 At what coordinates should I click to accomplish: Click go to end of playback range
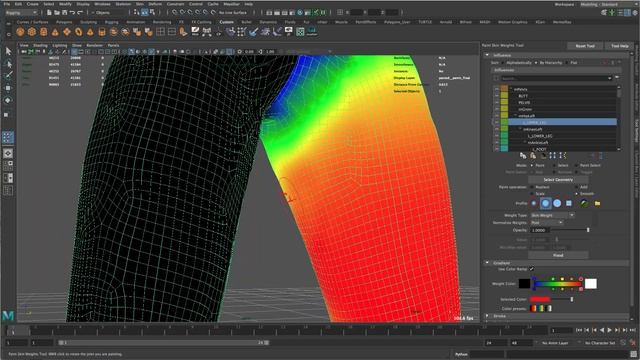coord(632,330)
